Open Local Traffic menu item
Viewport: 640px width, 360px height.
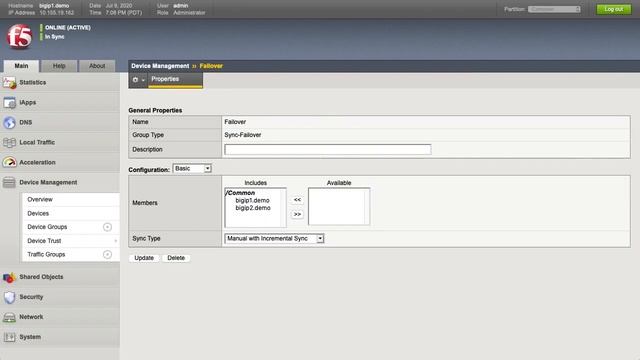37,142
